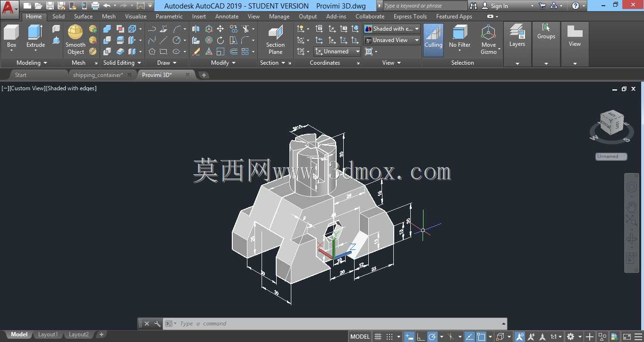Open the Unnamed view dropdown below ViewCube
644x342 pixels.
click(x=611, y=156)
